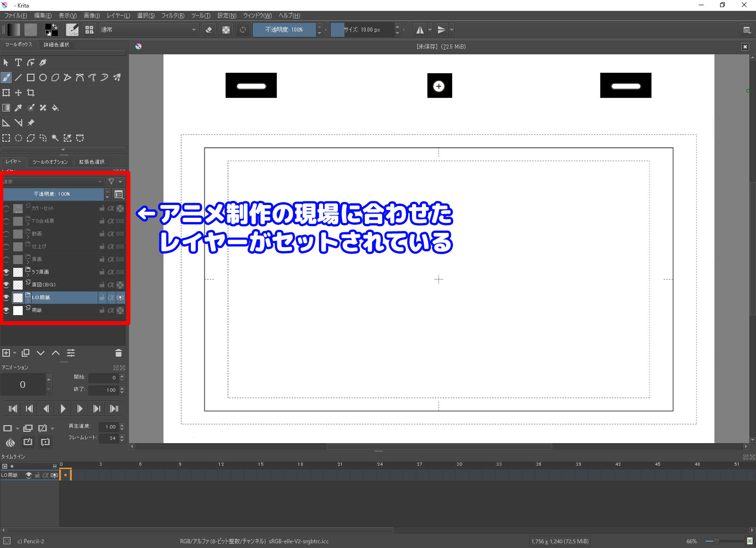Toggle preserve alpha in toolbar
This screenshot has width=756, height=548.
[226, 30]
